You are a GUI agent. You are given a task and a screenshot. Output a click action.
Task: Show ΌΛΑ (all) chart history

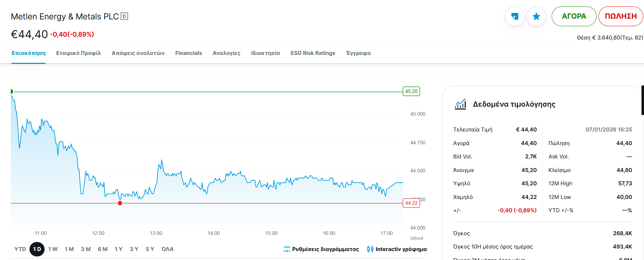click(167, 249)
